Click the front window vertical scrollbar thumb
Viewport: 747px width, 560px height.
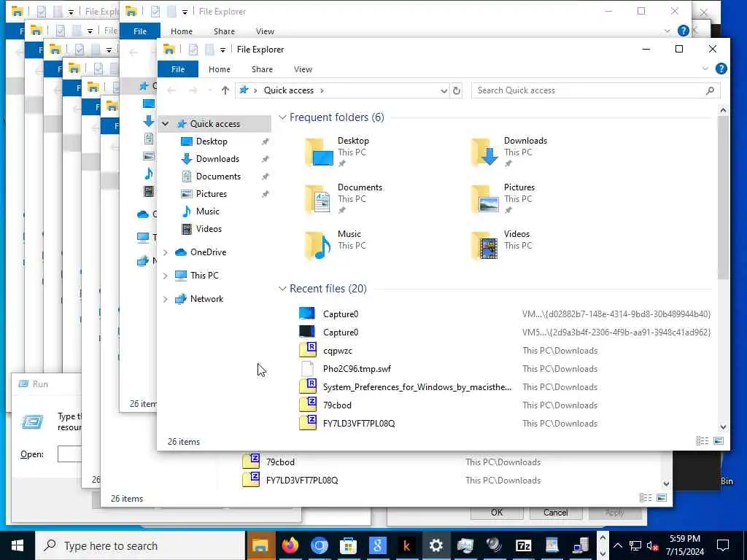pyautogui.click(x=723, y=198)
